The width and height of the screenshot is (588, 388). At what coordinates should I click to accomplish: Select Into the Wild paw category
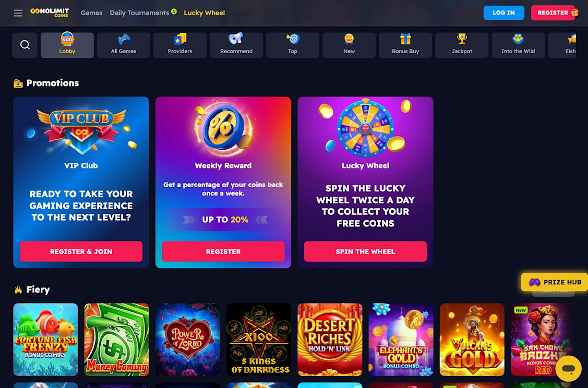[518, 45]
